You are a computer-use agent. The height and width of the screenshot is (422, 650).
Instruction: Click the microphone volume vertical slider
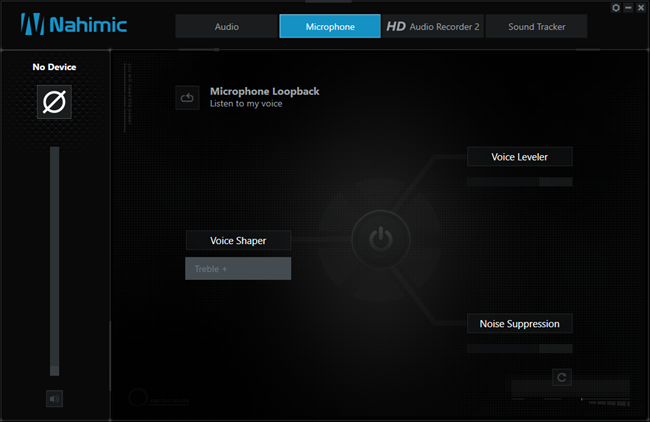pyautogui.click(x=55, y=261)
